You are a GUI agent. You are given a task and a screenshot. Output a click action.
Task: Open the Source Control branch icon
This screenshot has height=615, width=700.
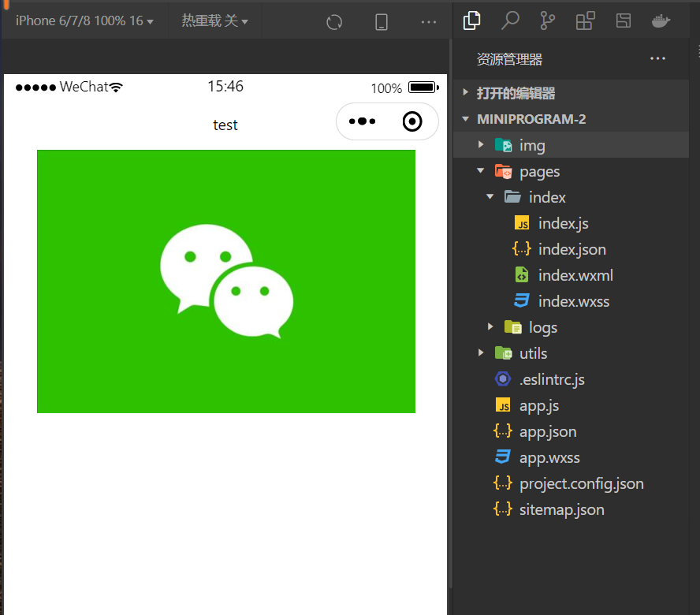pyautogui.click(x=547, y=20)
